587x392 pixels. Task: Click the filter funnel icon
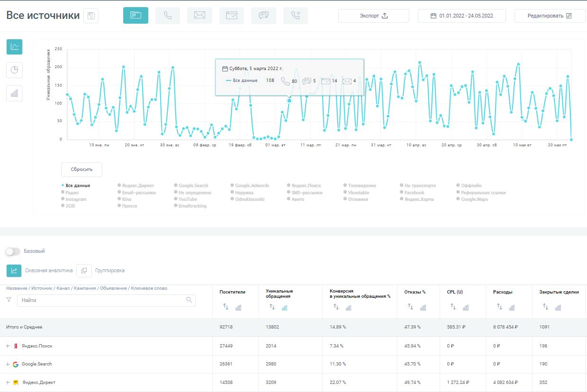[x=9, y=300]
